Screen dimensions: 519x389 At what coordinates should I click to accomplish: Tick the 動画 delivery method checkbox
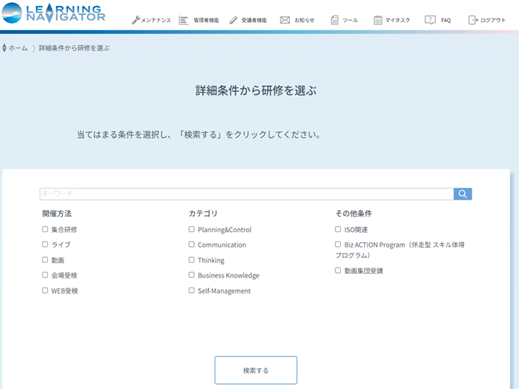(45, 260)
